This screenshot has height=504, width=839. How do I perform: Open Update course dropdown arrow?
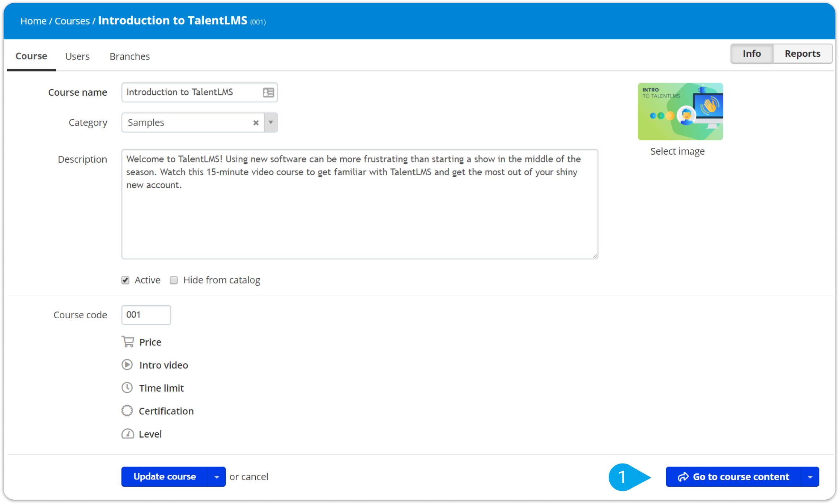(x=217, y=477)
